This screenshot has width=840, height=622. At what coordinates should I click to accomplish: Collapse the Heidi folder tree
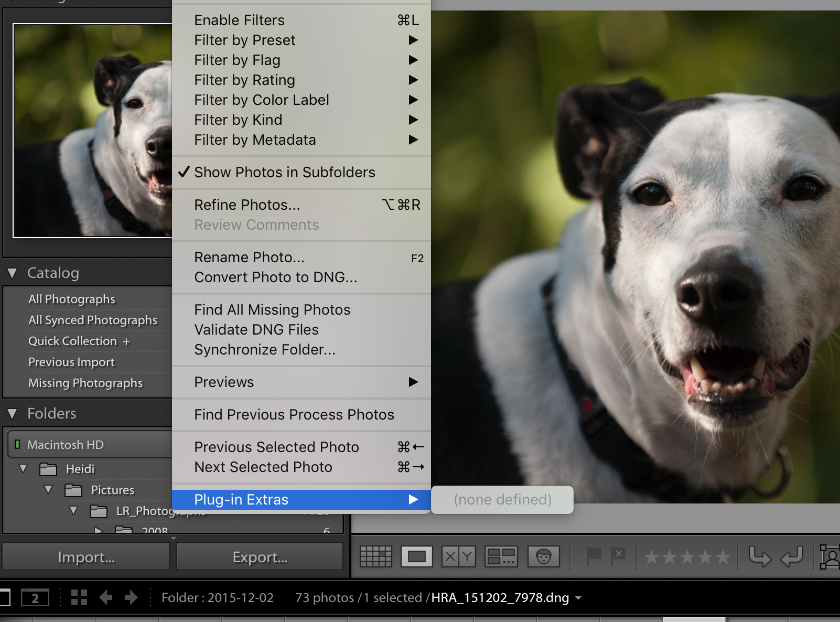(23, 468)
